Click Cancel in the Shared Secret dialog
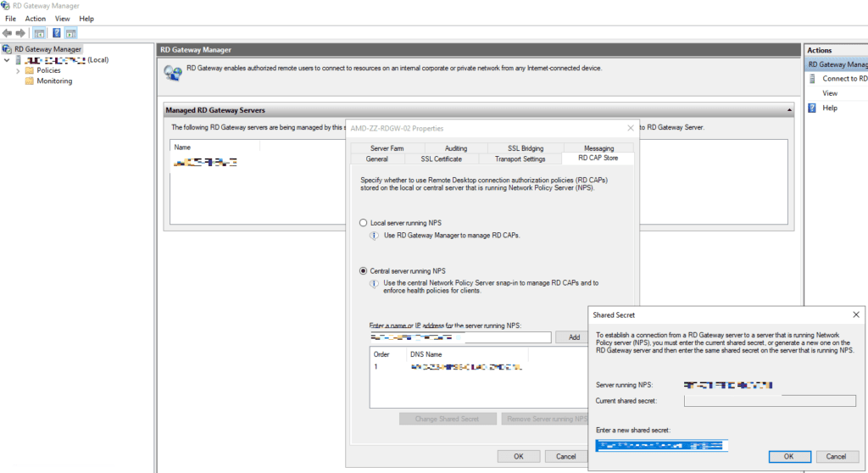 836,455
